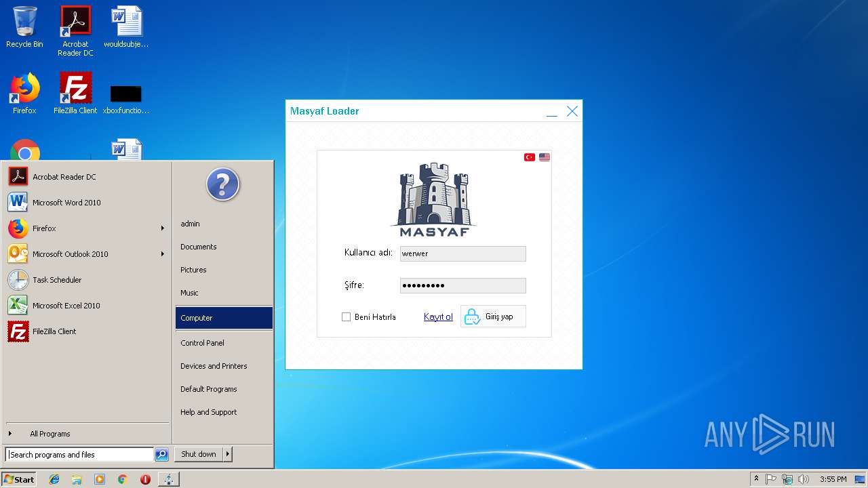
Task: Show hidden tray icons arrow
Action: coord(756,479)
